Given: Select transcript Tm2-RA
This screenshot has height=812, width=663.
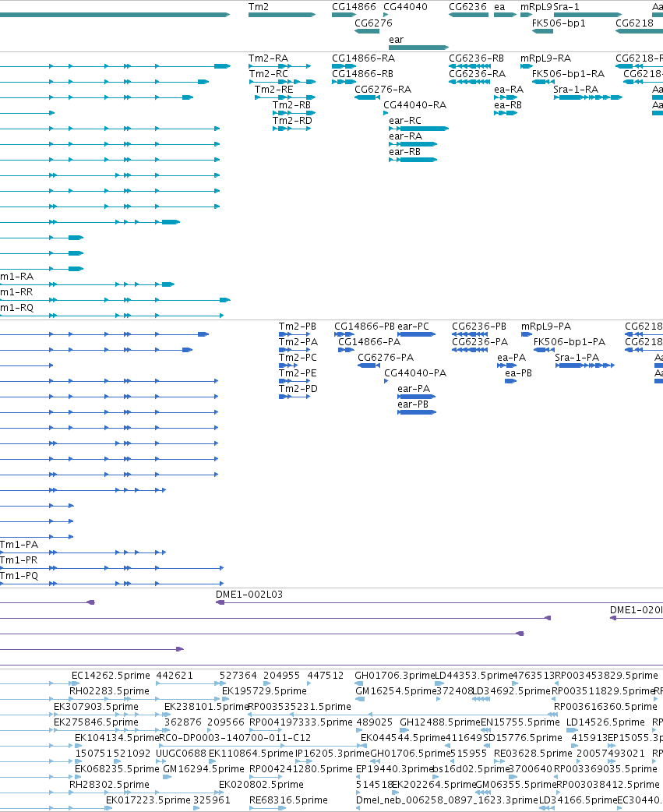Looking at the screenshot, I should coord(280,66).
